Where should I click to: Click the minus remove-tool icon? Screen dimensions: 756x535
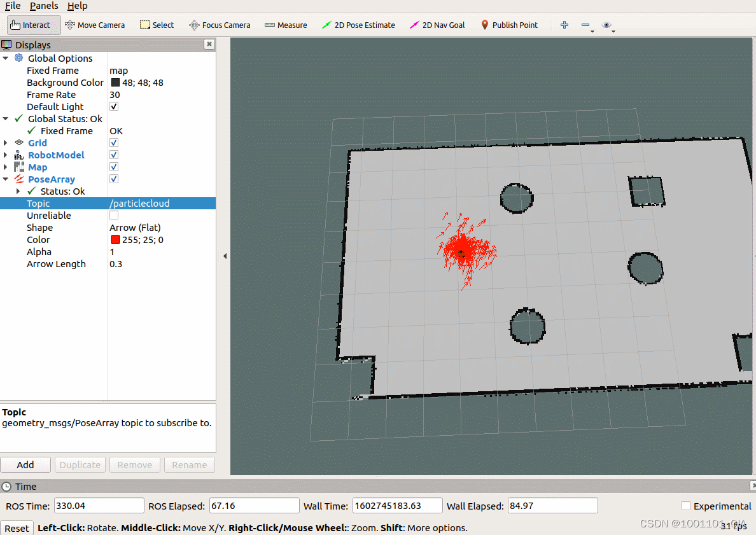click(x=585, y=25)
